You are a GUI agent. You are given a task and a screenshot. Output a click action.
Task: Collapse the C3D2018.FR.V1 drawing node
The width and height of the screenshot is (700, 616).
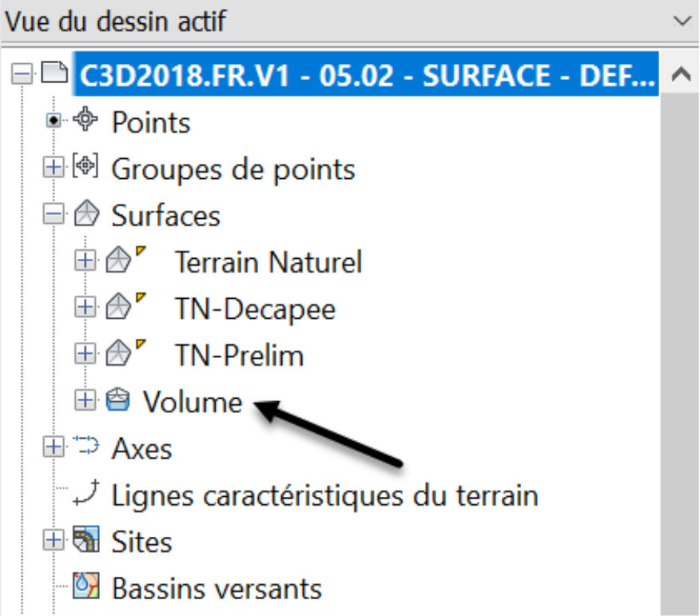coord(22,74)
